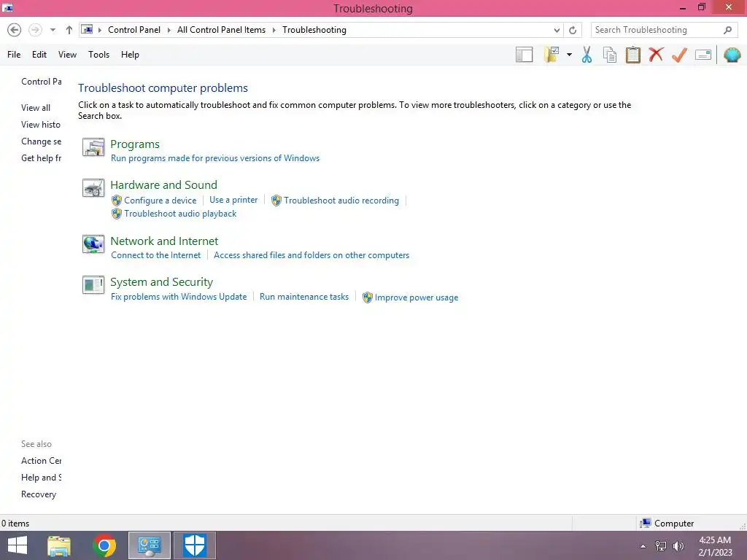Click the Properties toolbar icon
Screen dimensions: 747x560
coord(703,55)
